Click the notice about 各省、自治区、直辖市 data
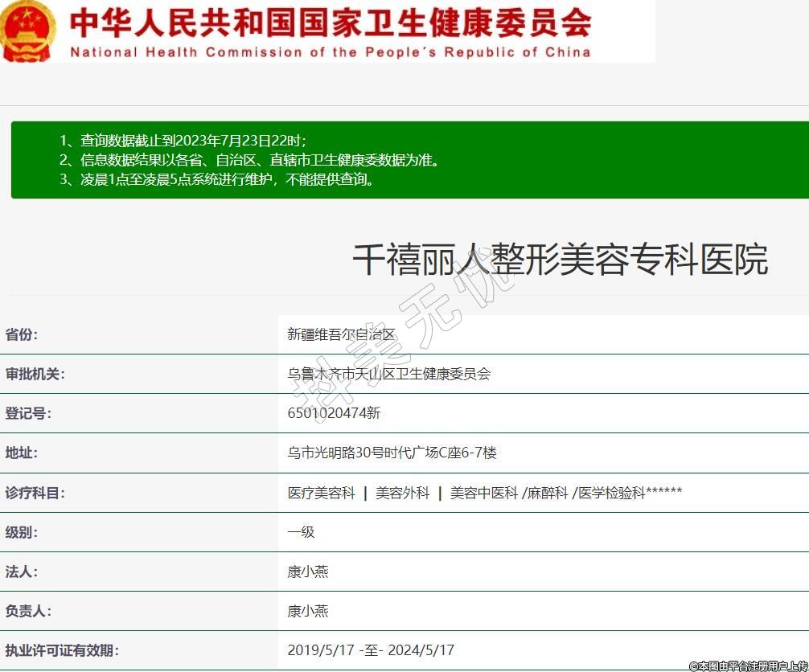The width and height of the screenshot is (809, 672). pos(249,160)
